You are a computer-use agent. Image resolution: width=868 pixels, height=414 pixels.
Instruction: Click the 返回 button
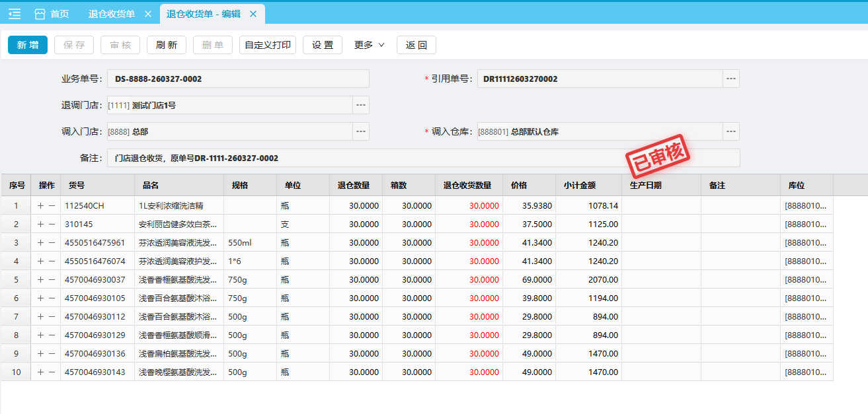tap(416, 45)
